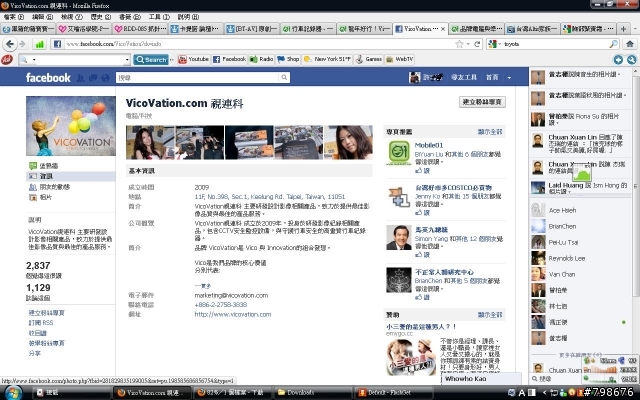Open the Radio toolbar shortcut
Screen dimensions: 640x400
tap(261, 59)
